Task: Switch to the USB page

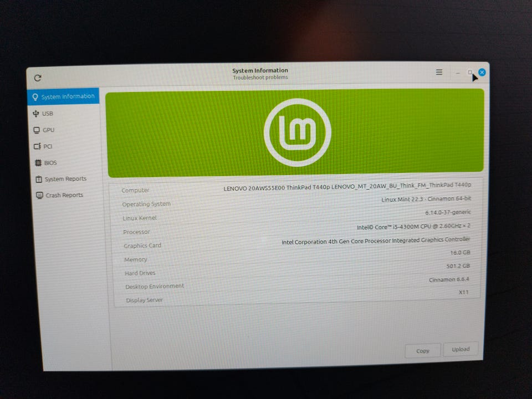Action: (x=64, y=113)
